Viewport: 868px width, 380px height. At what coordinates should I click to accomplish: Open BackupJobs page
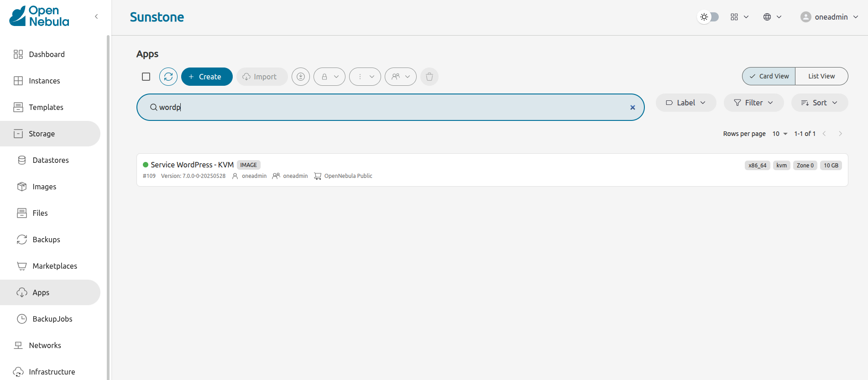(x=50, y=319)
